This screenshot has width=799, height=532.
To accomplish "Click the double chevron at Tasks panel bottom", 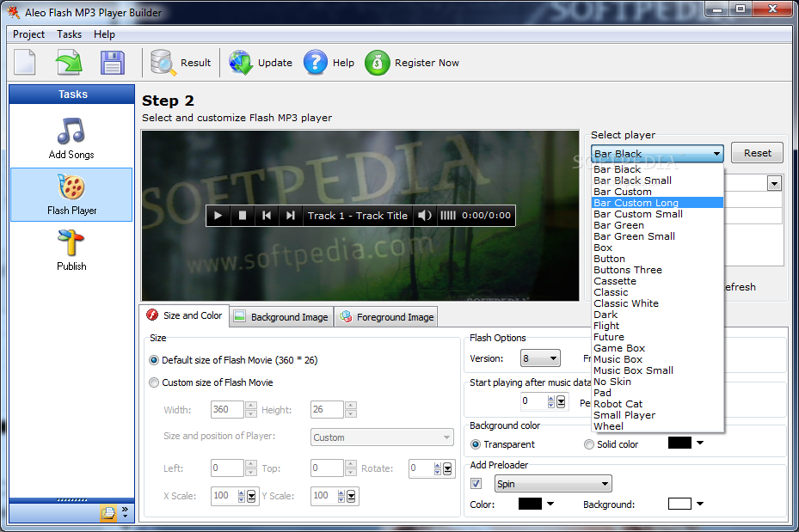I will (125, 511).
